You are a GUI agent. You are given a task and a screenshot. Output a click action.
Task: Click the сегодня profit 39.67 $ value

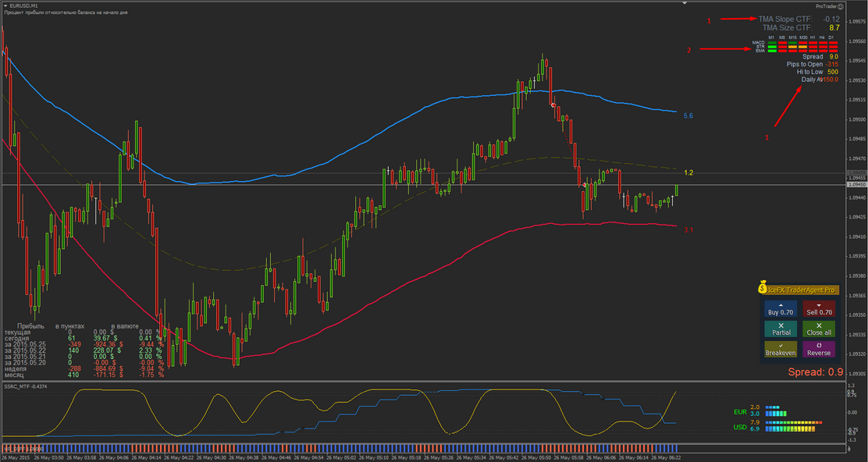click(104, 338)
